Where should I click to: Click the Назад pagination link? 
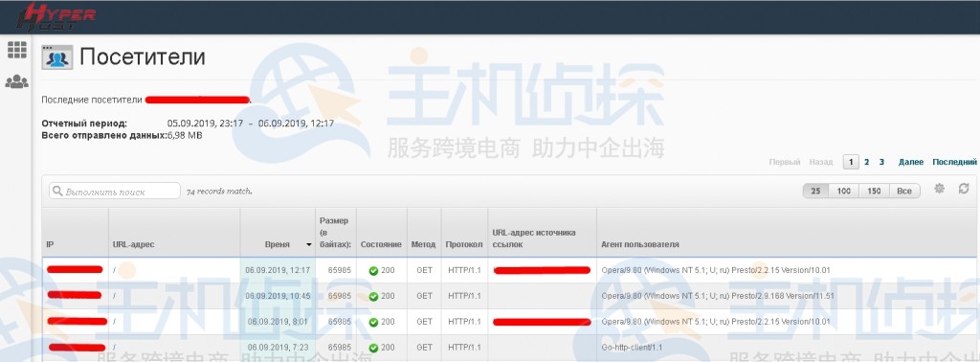tap(820, 162)
